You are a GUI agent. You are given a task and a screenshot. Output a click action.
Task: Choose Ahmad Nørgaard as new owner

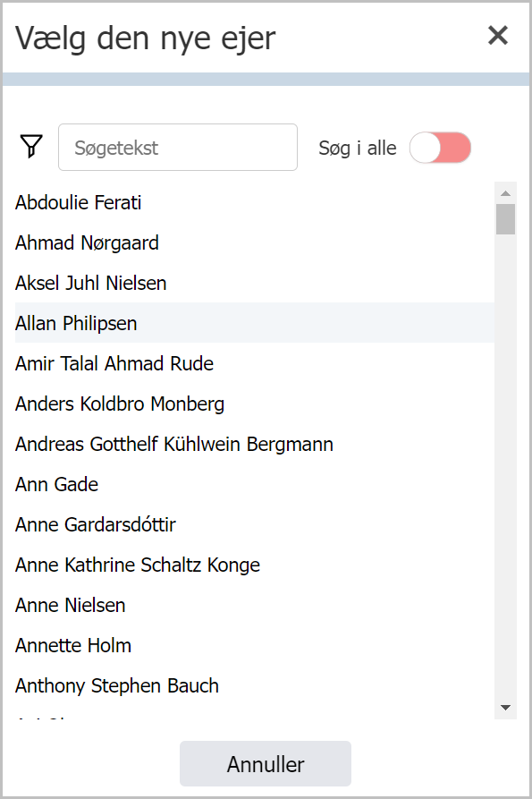tap(255, 242)
